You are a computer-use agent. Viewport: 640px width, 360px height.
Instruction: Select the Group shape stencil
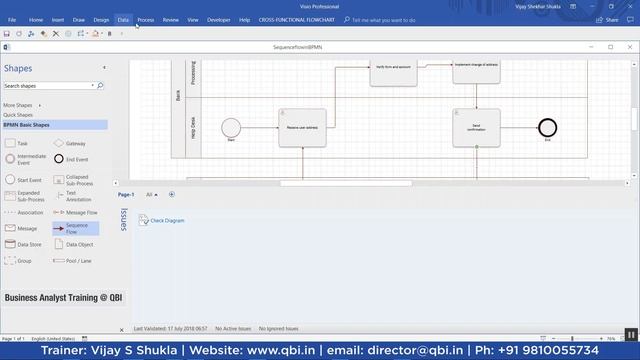18,260
